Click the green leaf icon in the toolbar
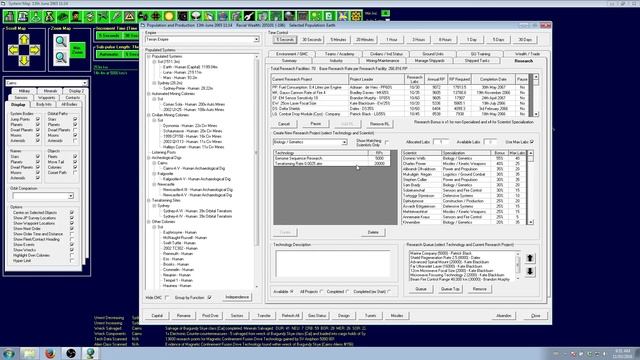The height and width of the screenshot is (360, 640). (x=116, y=16)
